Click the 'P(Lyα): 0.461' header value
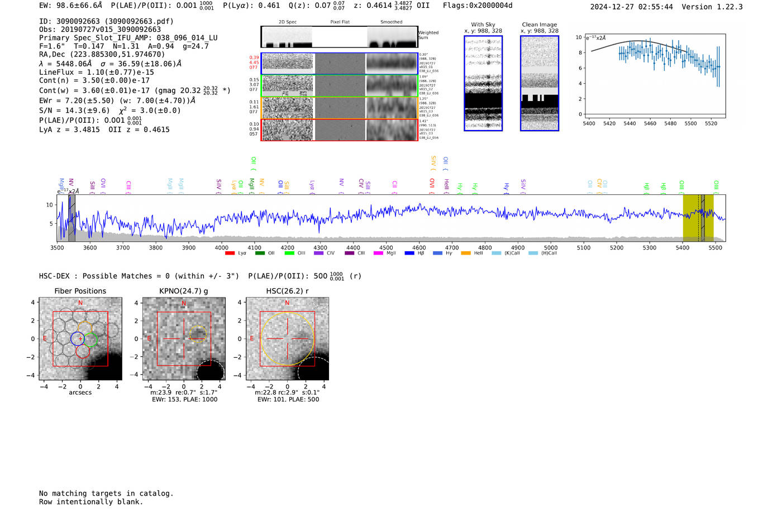 tap(251, 6)
